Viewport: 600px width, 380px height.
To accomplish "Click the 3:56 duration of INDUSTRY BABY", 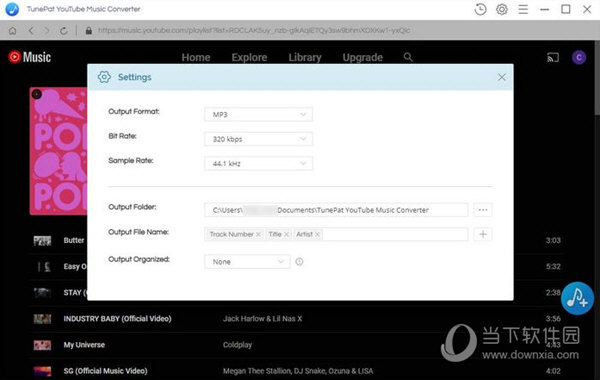I will (553, 318).
